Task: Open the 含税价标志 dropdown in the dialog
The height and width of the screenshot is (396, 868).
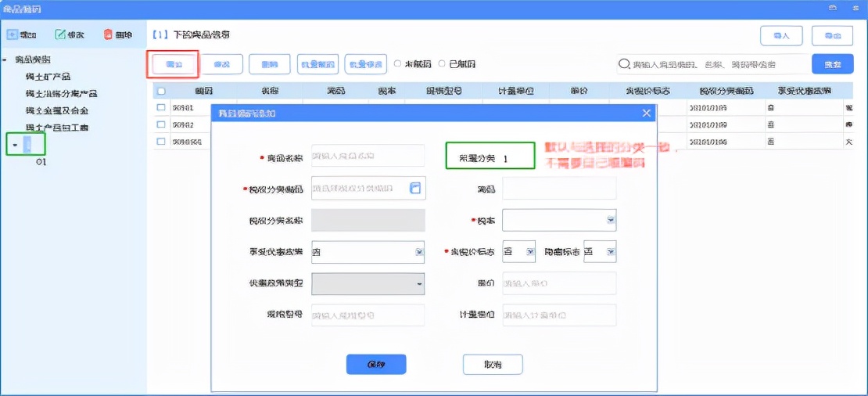Action: [x=529, y=252]
